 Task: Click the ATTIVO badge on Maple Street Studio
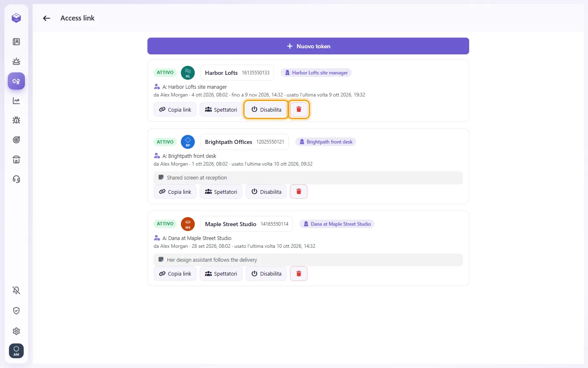coord(165,224)
